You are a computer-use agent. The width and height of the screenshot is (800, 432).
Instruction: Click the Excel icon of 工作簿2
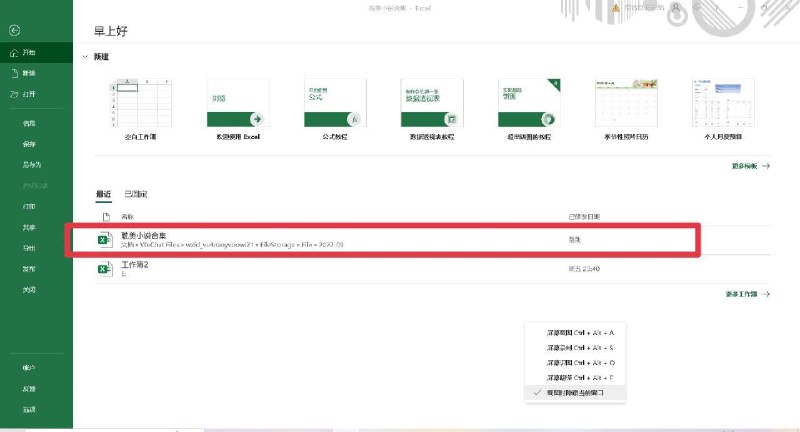pyautogui.click(x=105, y=269)
